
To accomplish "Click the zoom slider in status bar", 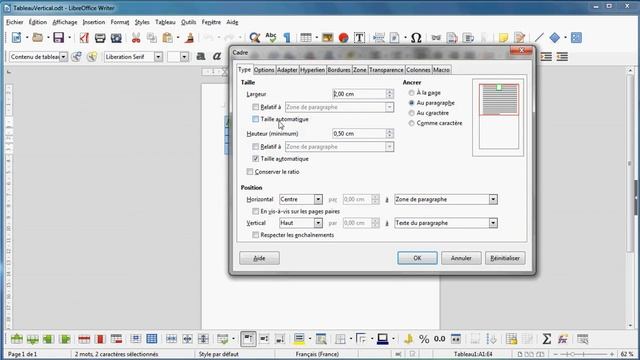I will [x=584, y=354].
